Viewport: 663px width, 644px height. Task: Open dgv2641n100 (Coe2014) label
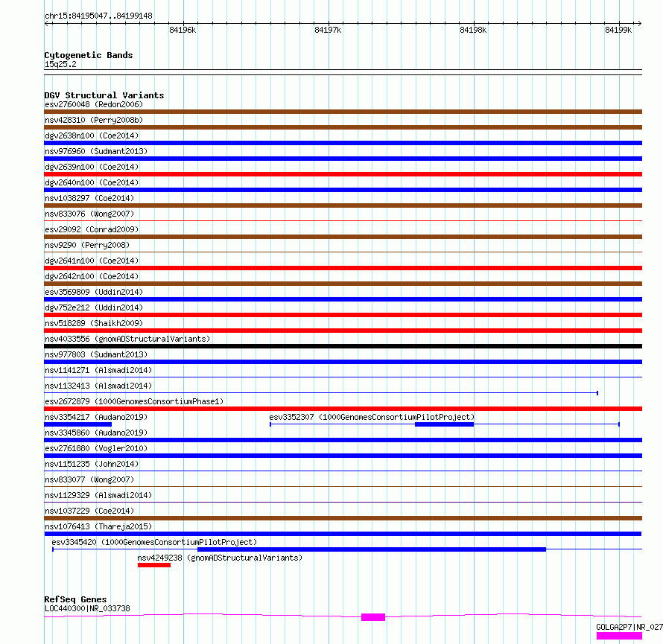point(92,261)
